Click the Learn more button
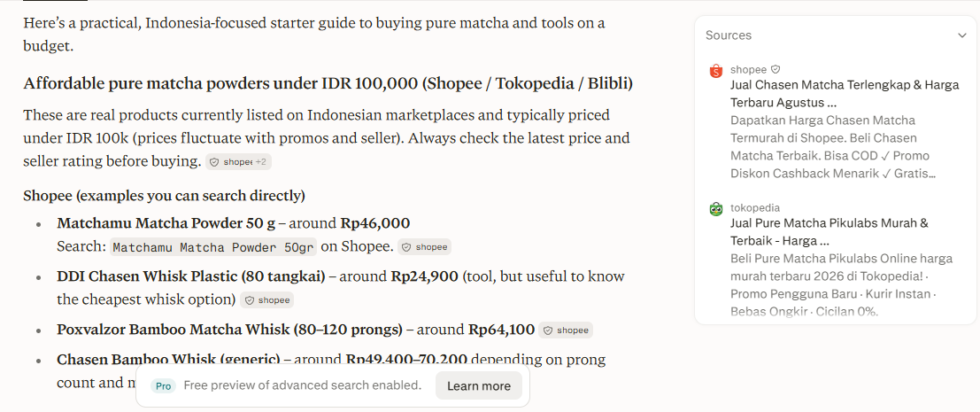 [479, 385]
